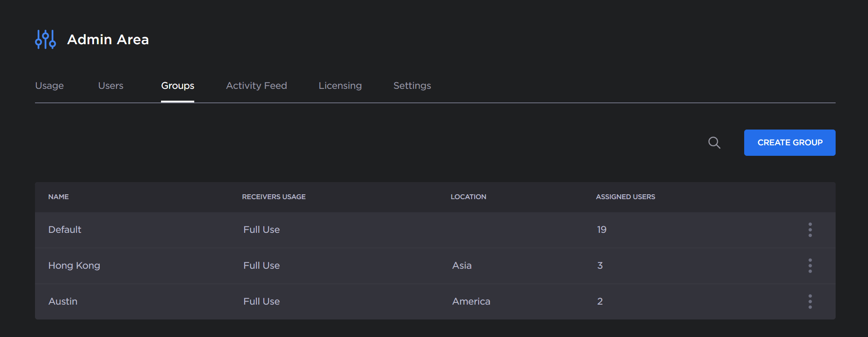This screenshot has height=337, width=868.
Task: Click the Receivers Usage column header
Action: (274, 197)
